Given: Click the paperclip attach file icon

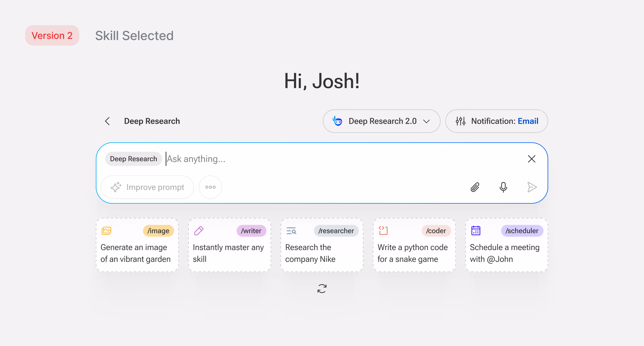Looking at the screenshot, I should (x=475, y=187).
